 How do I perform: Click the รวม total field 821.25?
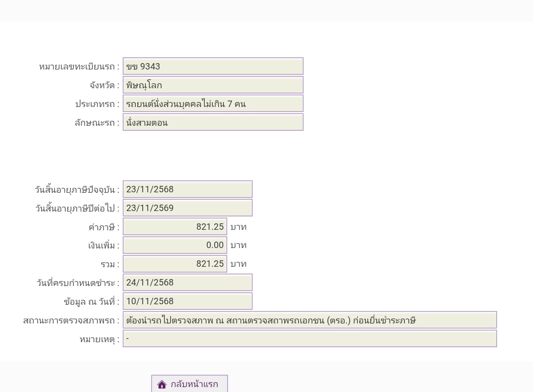[175, 264]
